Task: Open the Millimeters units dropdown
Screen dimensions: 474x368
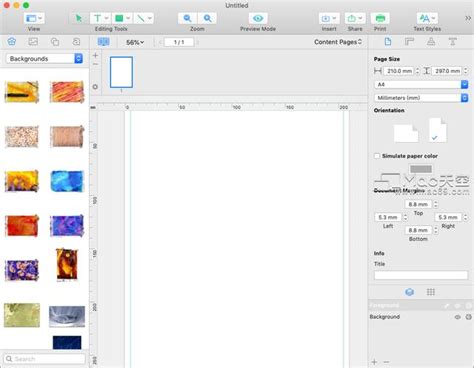Action: [x=421, y=98]
